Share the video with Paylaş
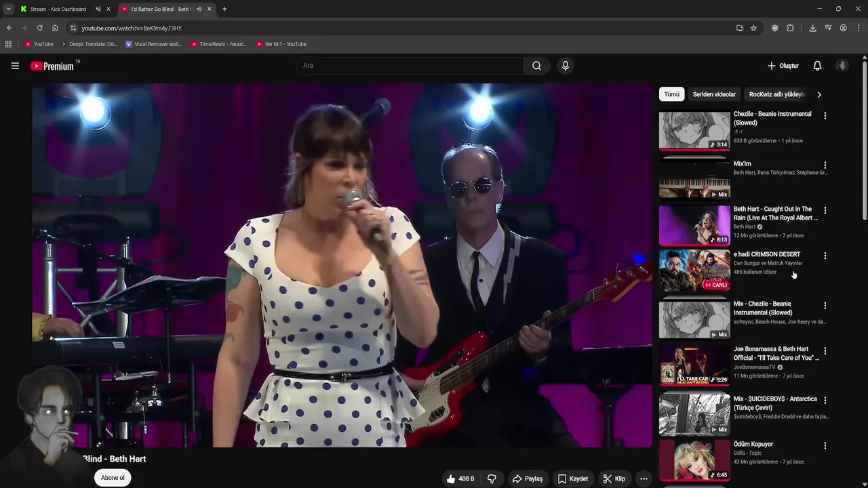Screen dimensions: 868x488 coord(528,479)
